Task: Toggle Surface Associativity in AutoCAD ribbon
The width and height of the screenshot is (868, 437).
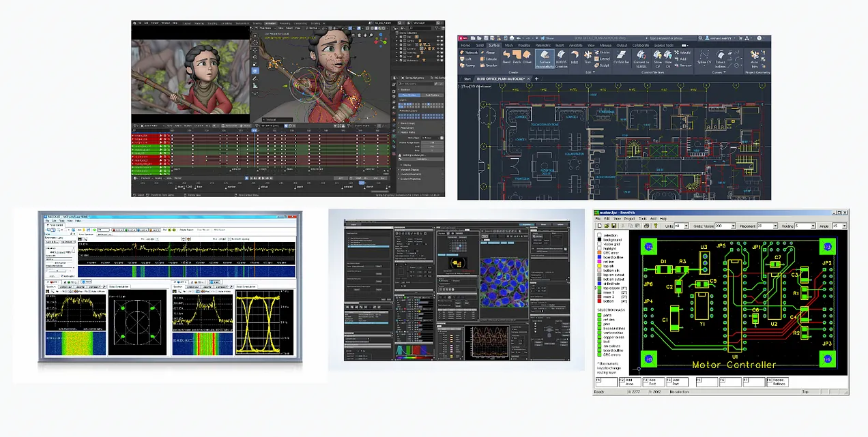Action: coord(545,58)
